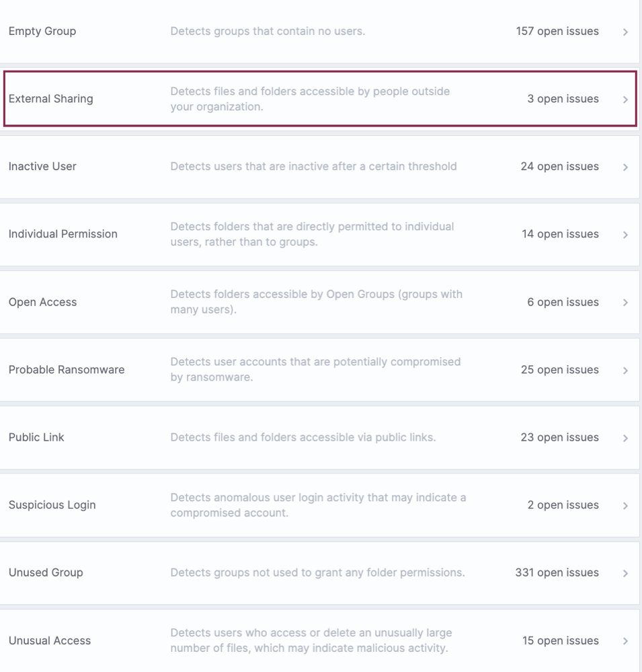The image size is (642, 672).
Task: Open Inactive User details via chevron
Action: [625, 167]
